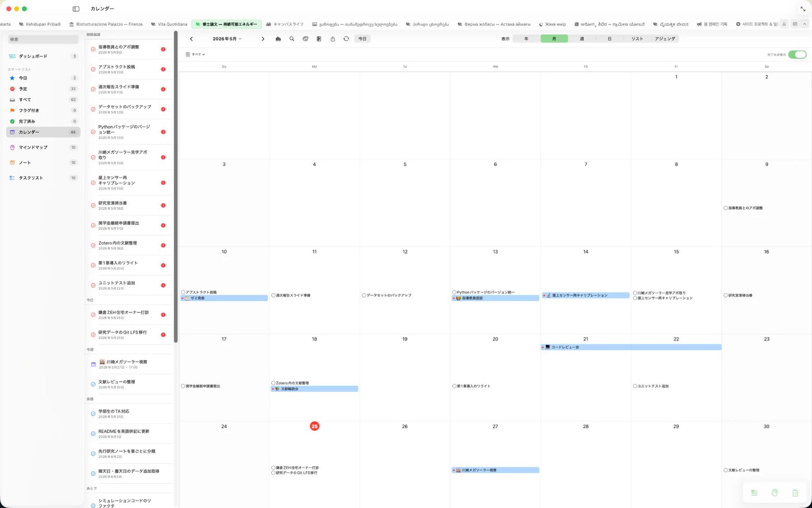This screenshot has height=508, width=812.
Task: Open the キャンパスライフ tab
Action: tap(285, 24)
